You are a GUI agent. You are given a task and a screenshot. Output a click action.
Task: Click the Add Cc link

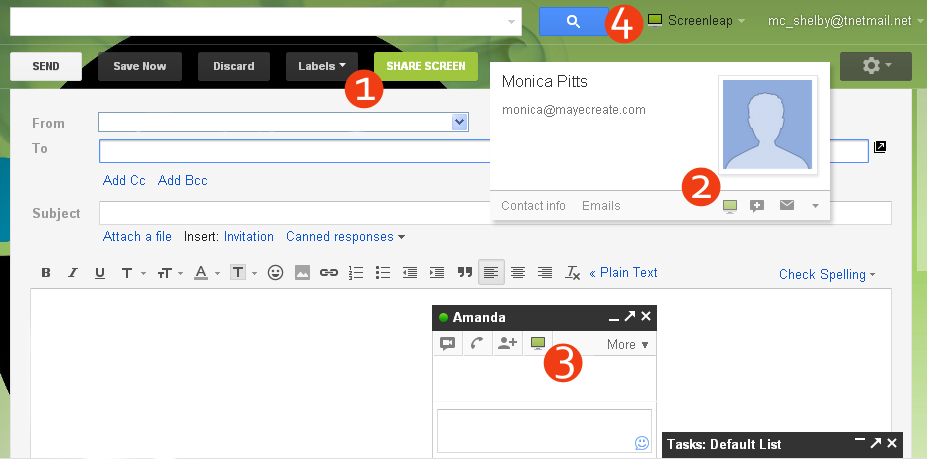124,180
